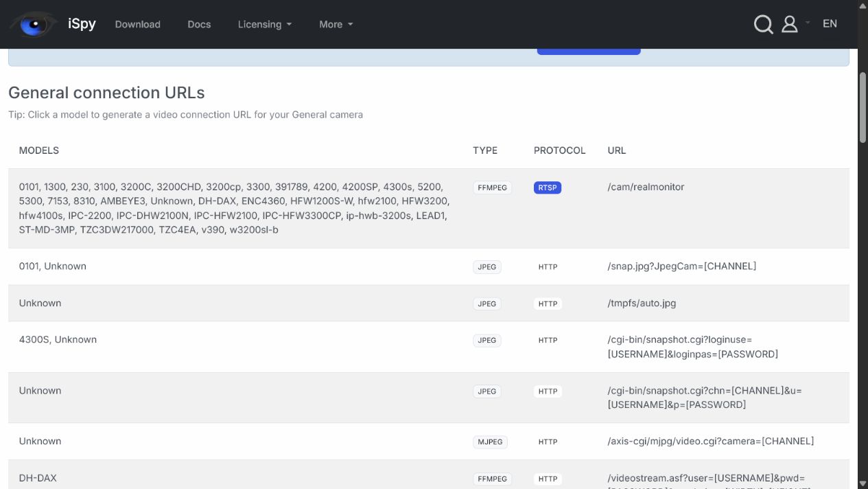The width and height of the screenshot is (868, 489).
Task: Click the iSpy brand name
Action: pos(82,23)
